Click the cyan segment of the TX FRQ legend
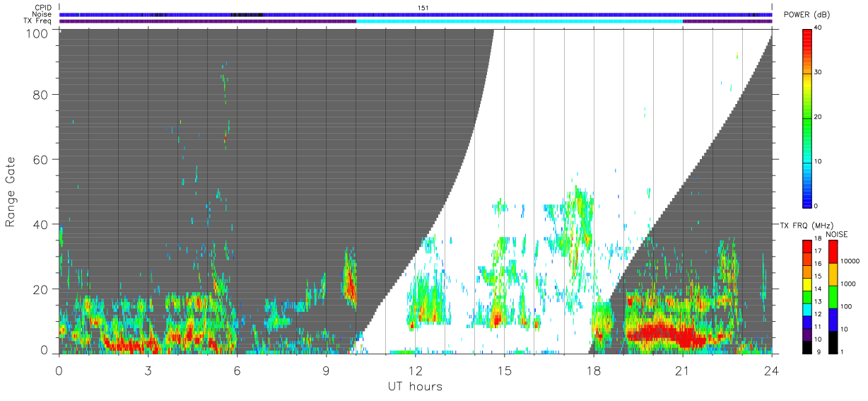This screenshot has width=868, height=401. point(808,308)
